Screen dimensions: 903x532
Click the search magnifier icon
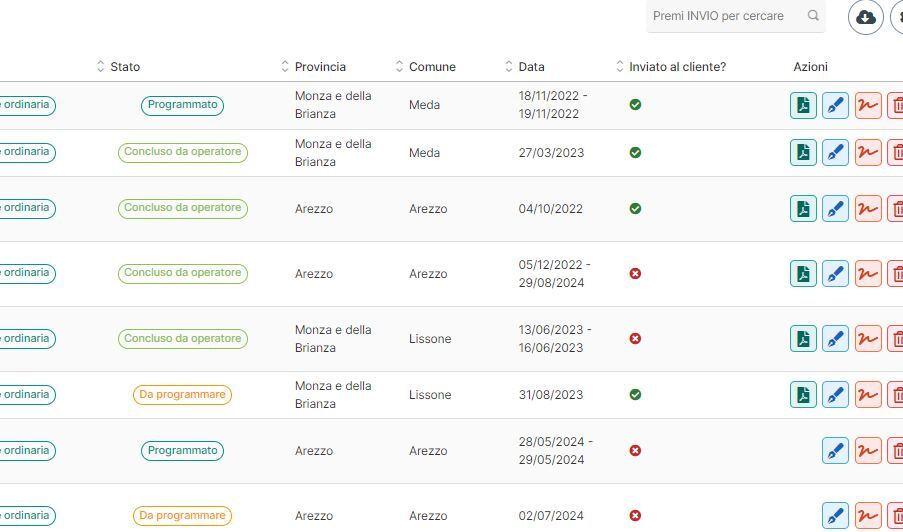[813, 16]
